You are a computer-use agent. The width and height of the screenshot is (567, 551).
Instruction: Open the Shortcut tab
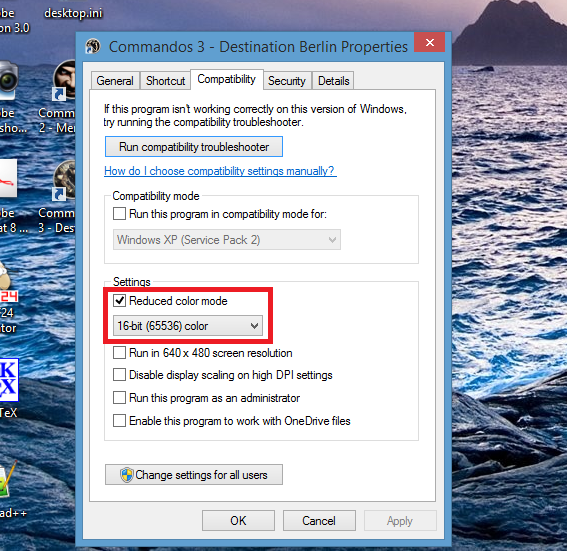pos(165,81)
